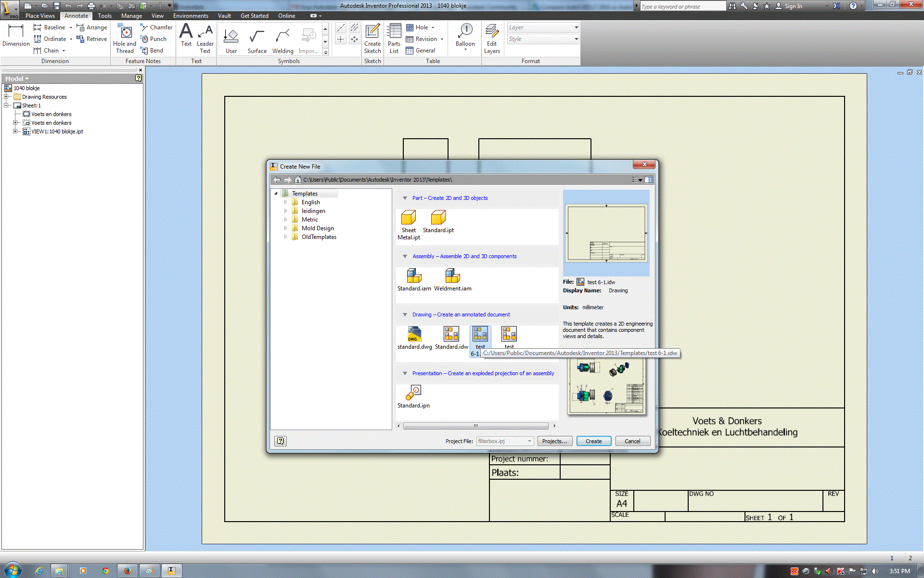Open the Project File dropdown
Image resolution: width=924 pixels, height=578 pixels.
pos(529,441)
